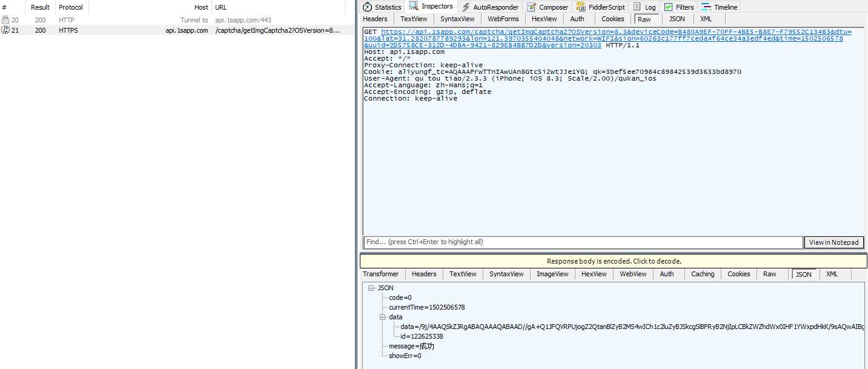Click the Inspectors magnifier icon
Screen dimensions: 868x369
click(x=414, y=7)
